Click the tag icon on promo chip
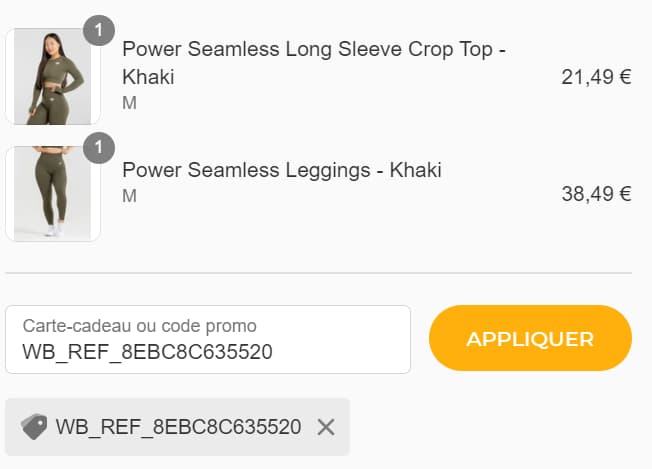This screenshot has width=652, height=469. pos(34,427)
